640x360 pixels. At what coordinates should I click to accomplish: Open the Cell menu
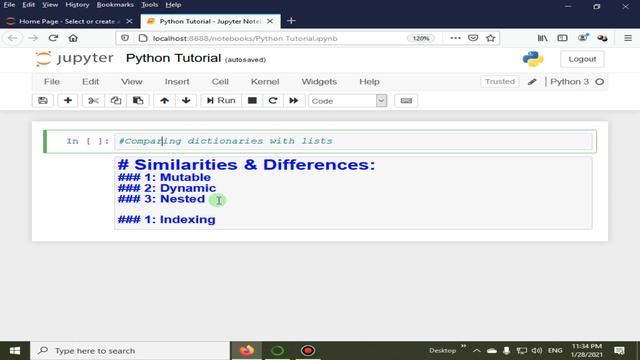tap(220, 82)
